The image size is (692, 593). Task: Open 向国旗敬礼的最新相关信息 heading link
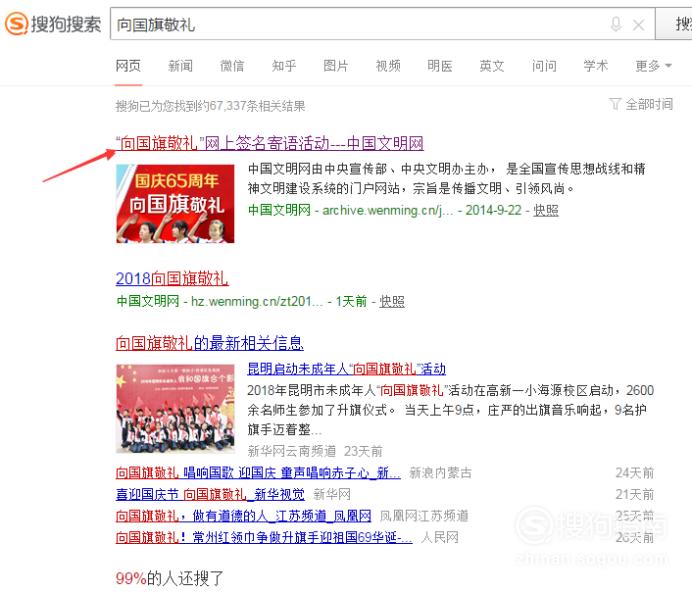click(210, 343)
